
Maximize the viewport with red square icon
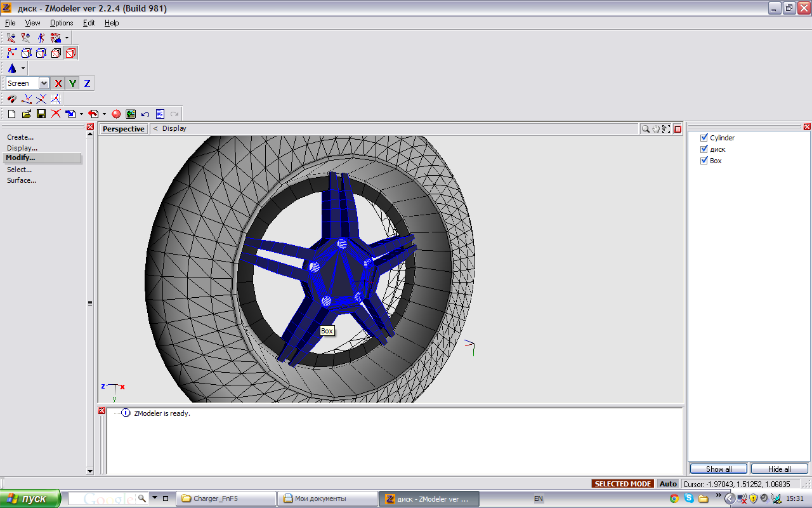pos(678,129)
